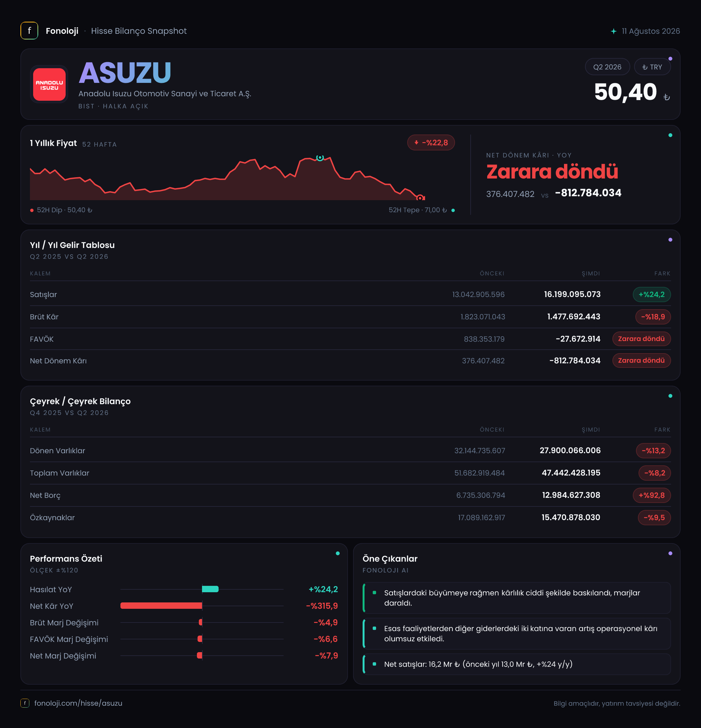701x728 pixels.
Task: Select the TRY currency pill
Action: 652,67
